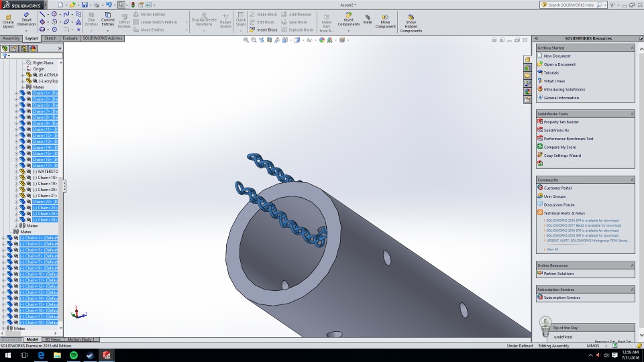The width and height of the screenshot is (644, 362).
Task: Open the Discussion Forum link
Action: (x=559, y=205)
